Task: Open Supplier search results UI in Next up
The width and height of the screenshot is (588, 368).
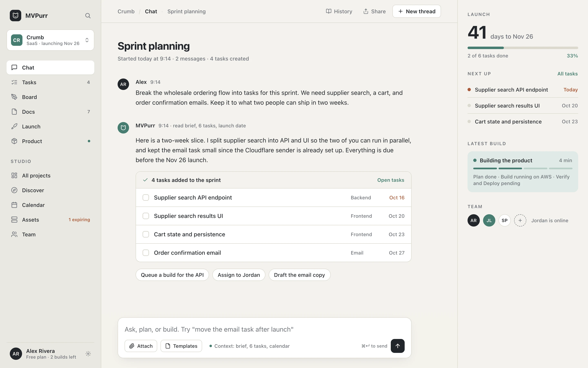Action: (x=523, y=106)
